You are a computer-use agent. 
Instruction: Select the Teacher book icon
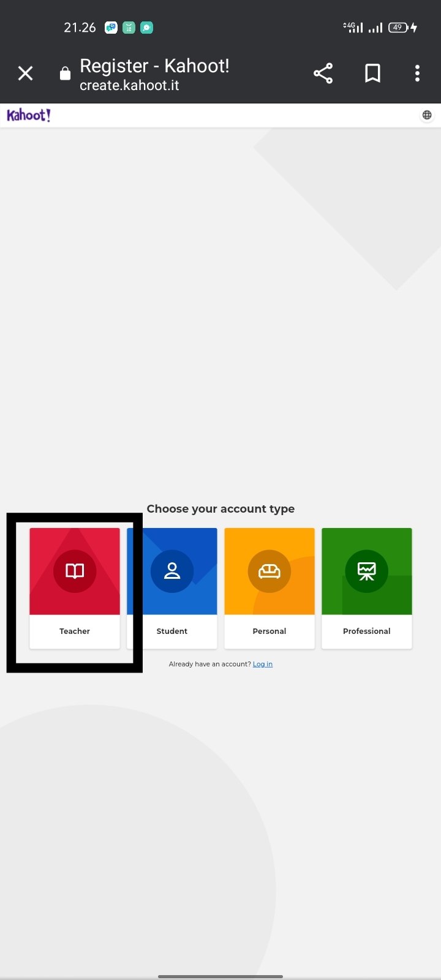(75, 571)
